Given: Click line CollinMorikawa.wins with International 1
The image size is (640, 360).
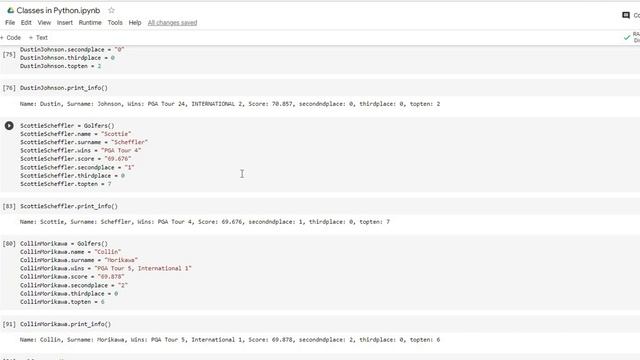Looking at the screenshot, I should 106,269.
